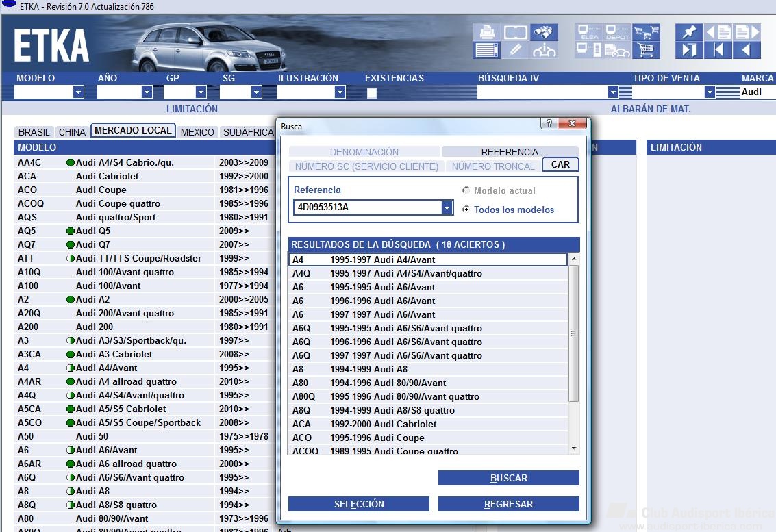The width and height of the screenshot is (776, 532).
Task: Click the printer icon in toolbar
Action: tap(486, 32)
